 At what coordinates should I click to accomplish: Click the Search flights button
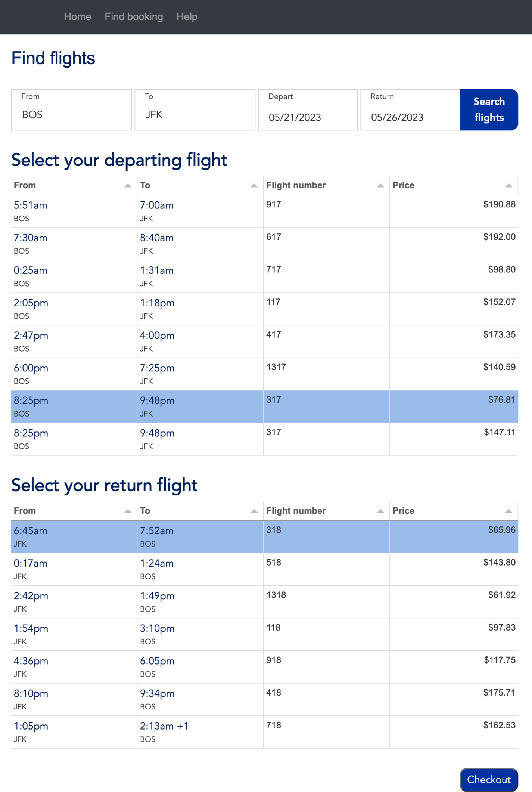(489, 110)
